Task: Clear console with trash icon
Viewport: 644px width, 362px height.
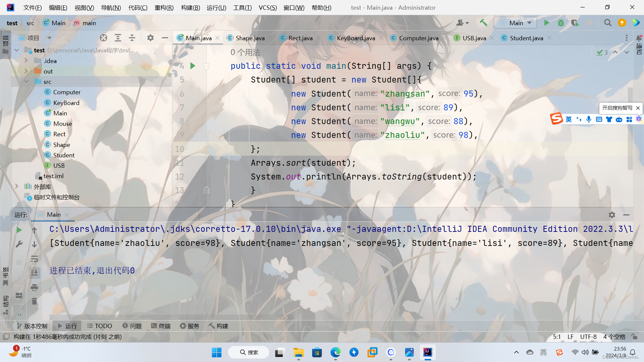Action: (x=34, y=301)
